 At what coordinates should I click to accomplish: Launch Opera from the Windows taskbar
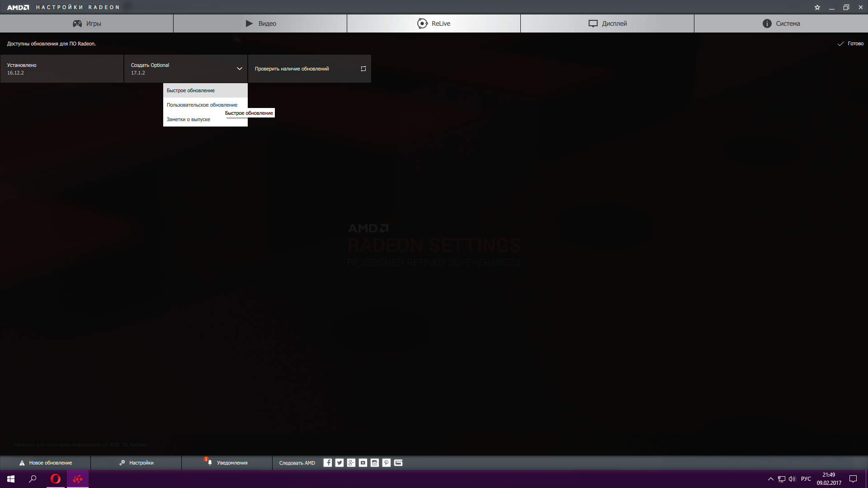click(56, 479)
